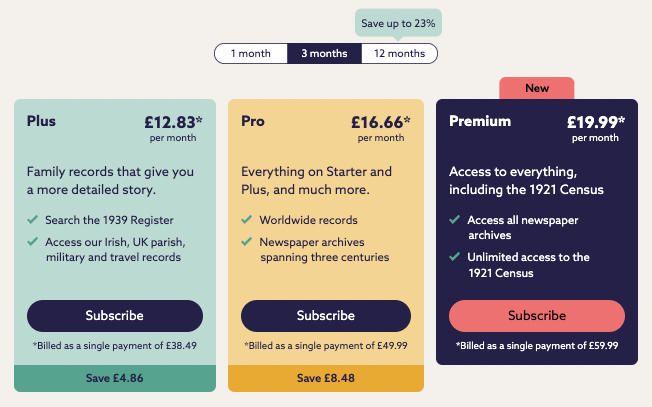Click checkmark beside Unlimited access to 1921 Census
The image size is (652, 407).
click(456, 257)
